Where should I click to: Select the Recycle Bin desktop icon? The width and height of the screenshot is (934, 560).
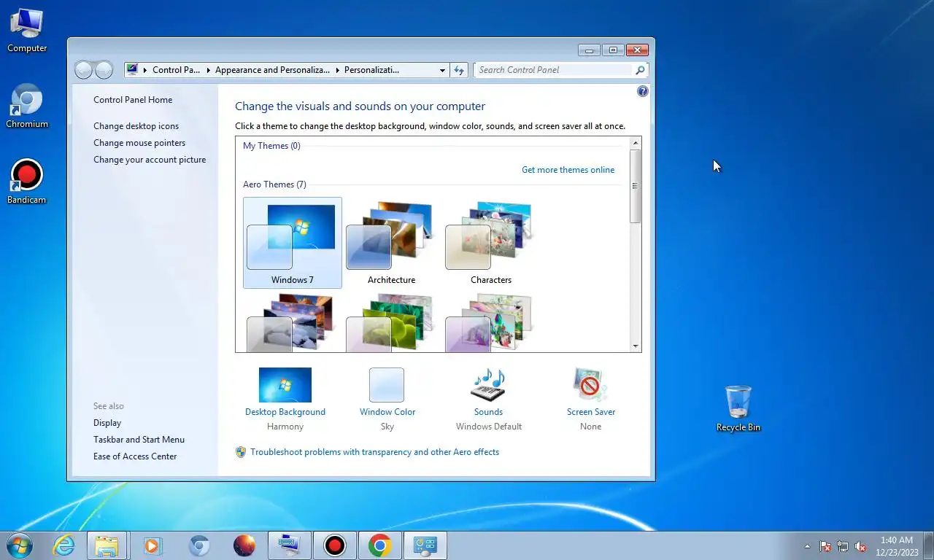click(x=738, y=409)
